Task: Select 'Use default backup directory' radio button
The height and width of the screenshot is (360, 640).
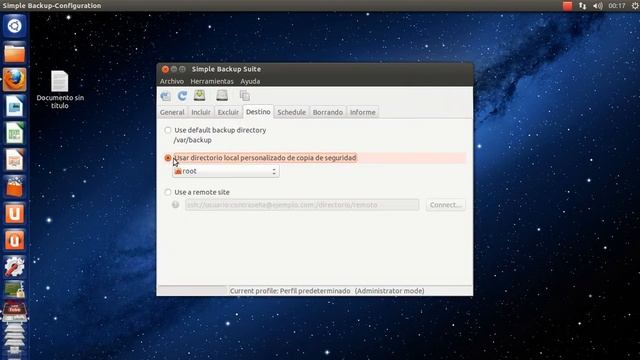Action: [168, 130]
